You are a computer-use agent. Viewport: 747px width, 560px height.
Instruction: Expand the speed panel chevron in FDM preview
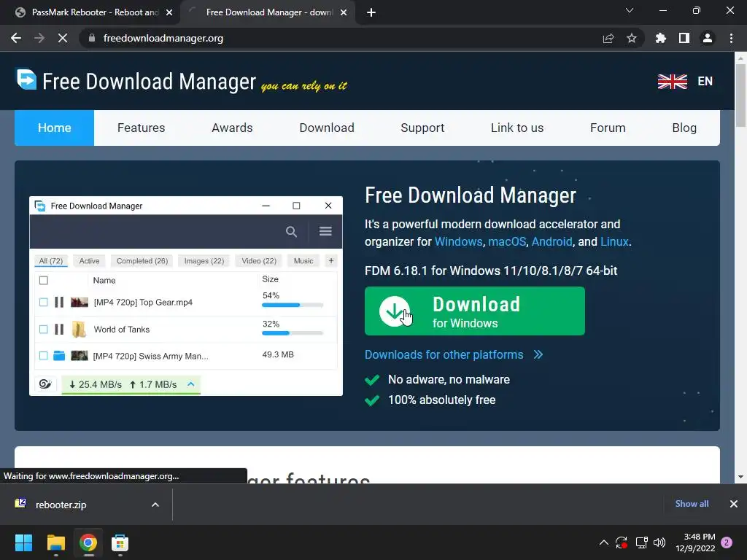(x=191, y=384)
